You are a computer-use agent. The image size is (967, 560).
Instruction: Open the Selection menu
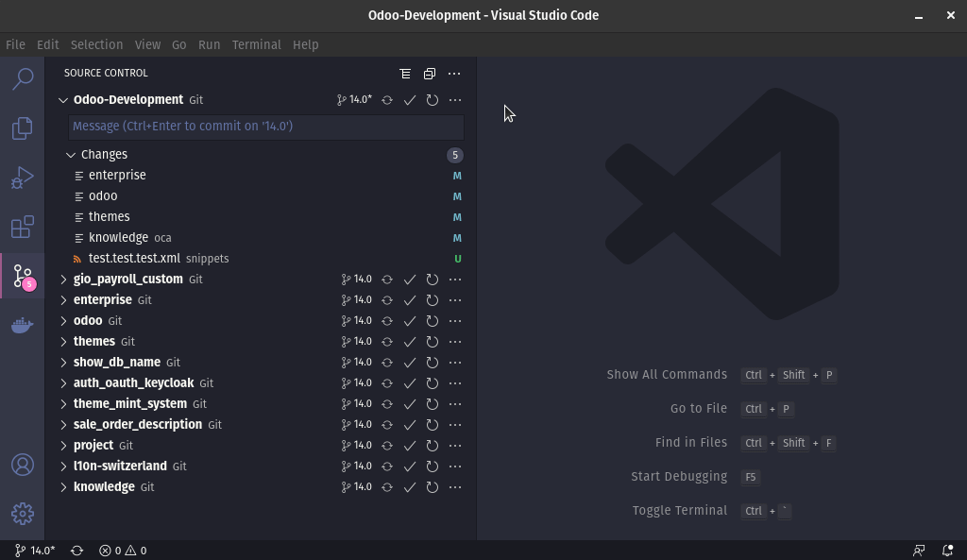[x=96, y=44]
